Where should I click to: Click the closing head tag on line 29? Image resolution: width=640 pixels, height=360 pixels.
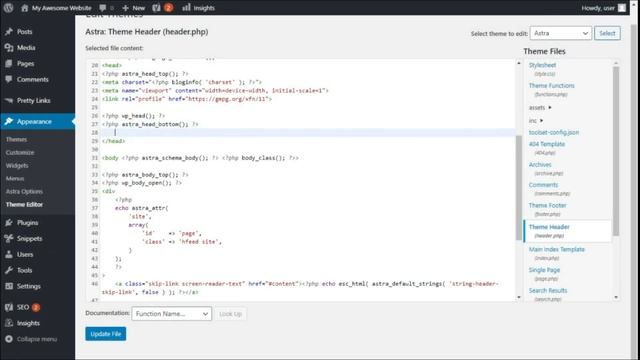point(113,141)
